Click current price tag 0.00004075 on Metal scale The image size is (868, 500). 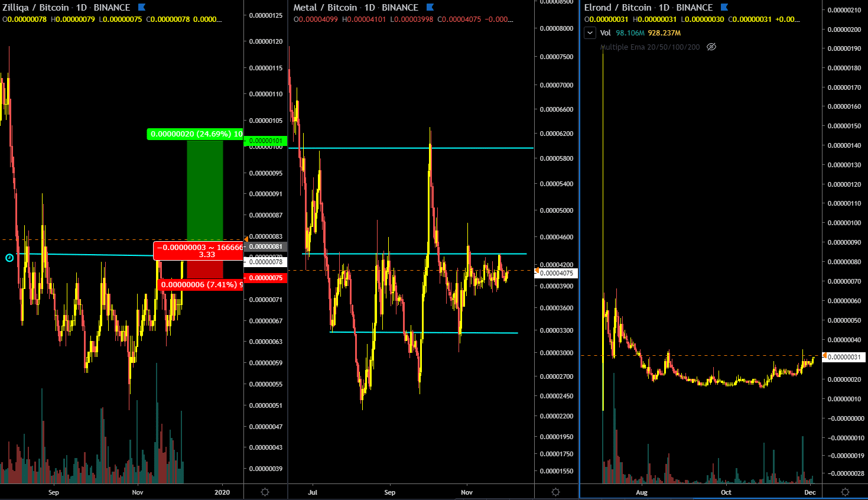557,273
